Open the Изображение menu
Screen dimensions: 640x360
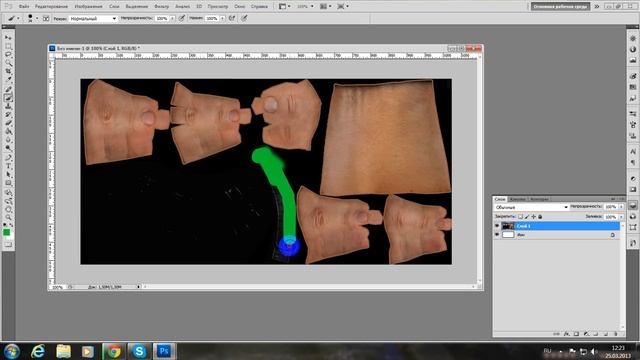coord(89,7)
